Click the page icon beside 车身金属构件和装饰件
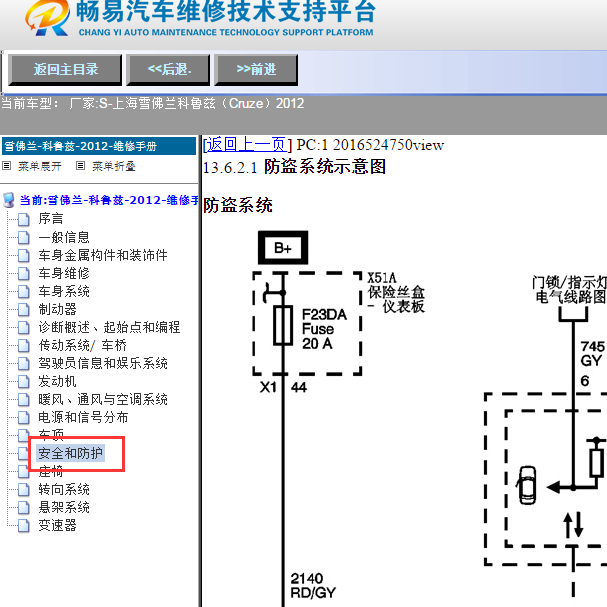The width and height of the screenshot is (607, 607). (x=24, y=255)
